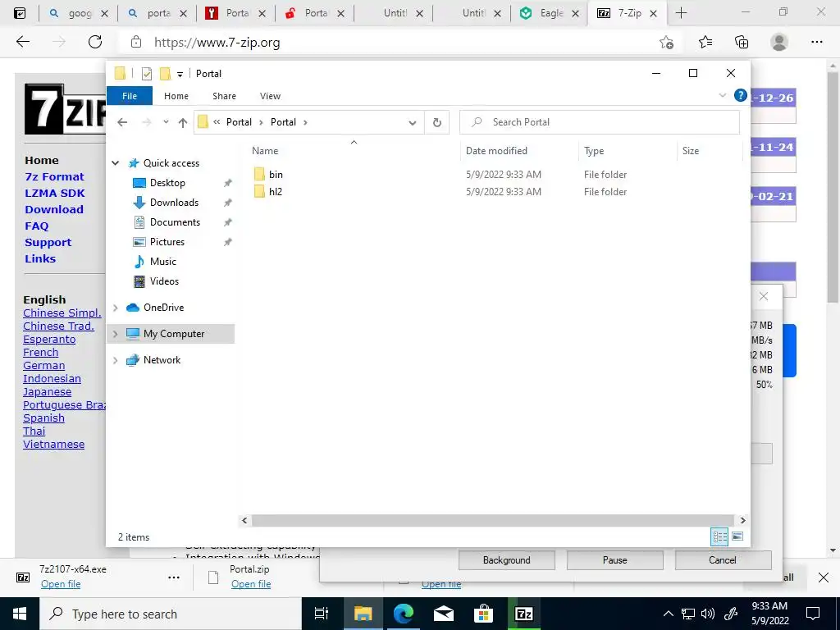The image size is (840, 630).
Task: Open address bar history dropdown
Action: (x=412, y=123)
